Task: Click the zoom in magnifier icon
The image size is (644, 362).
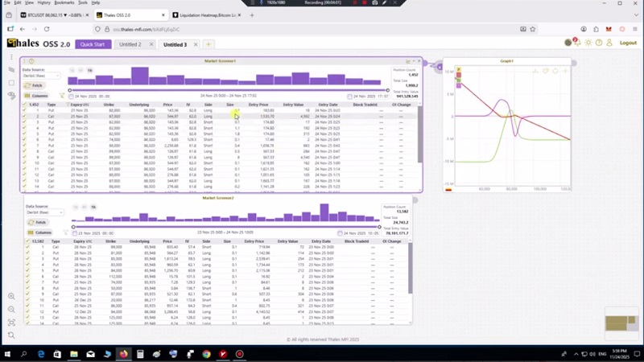Action: click(11, 296)
